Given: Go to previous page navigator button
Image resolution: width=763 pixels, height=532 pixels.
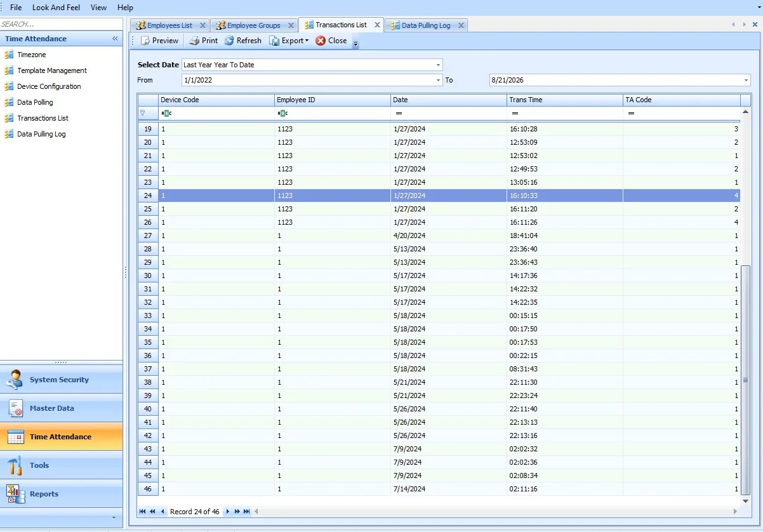Looking at the screenshot, I should [x=153, y=512].
